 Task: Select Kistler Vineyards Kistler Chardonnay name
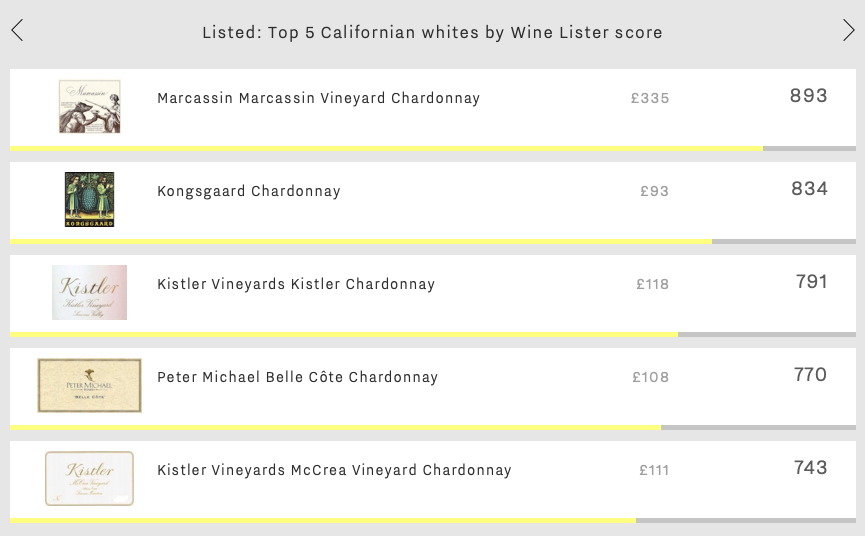click(296, 284)
